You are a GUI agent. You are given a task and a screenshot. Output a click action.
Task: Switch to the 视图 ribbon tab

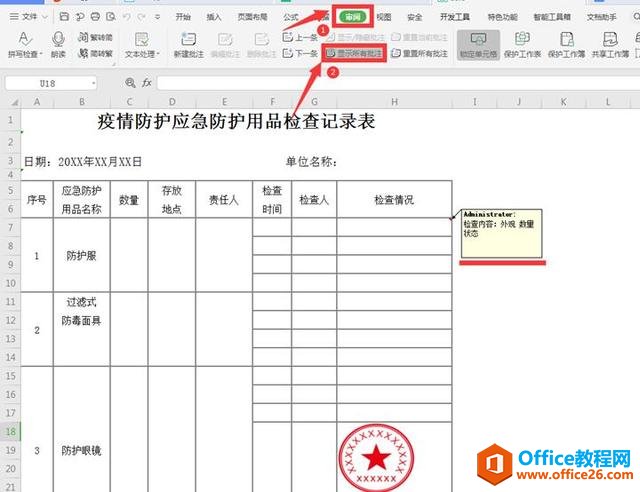(384, 17)
